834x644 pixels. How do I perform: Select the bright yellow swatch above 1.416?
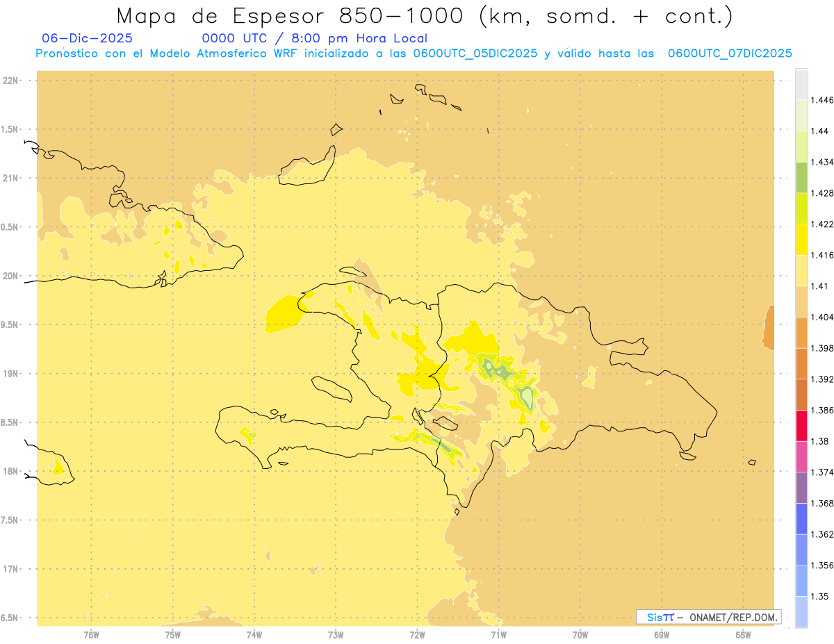(x=801, y=239)
